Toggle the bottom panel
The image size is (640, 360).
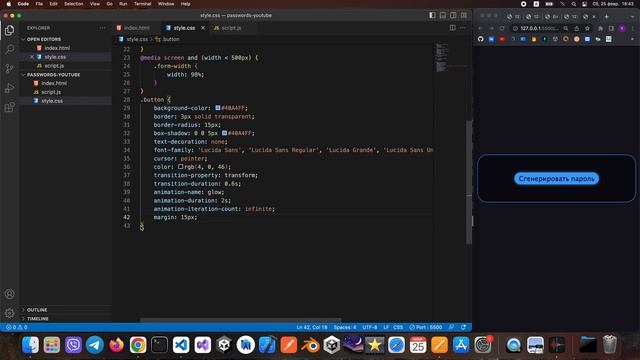[443, 15]
